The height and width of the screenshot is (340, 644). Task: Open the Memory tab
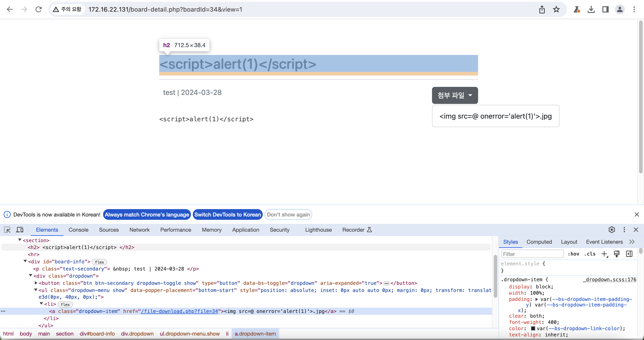tap(212, 230)
